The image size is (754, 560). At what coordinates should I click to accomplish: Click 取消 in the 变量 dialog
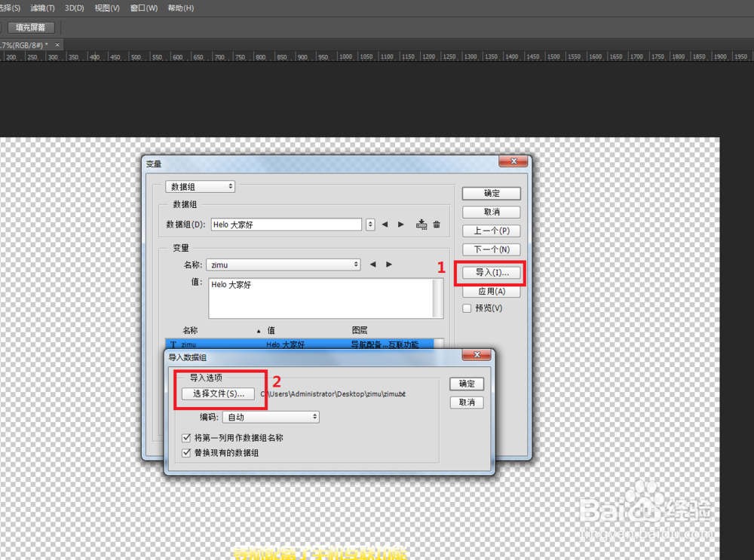pos(492,212)
